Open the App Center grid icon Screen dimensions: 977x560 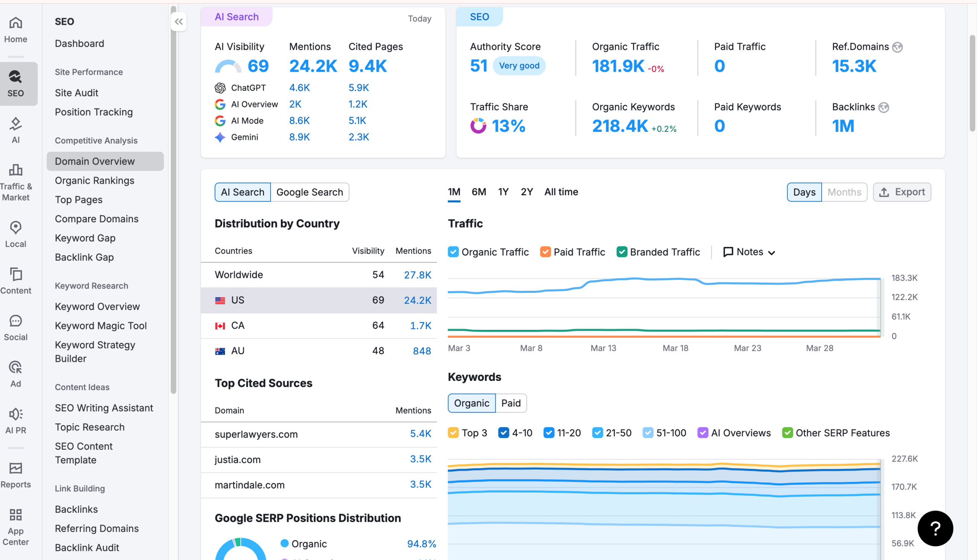(x=15, y=515)
